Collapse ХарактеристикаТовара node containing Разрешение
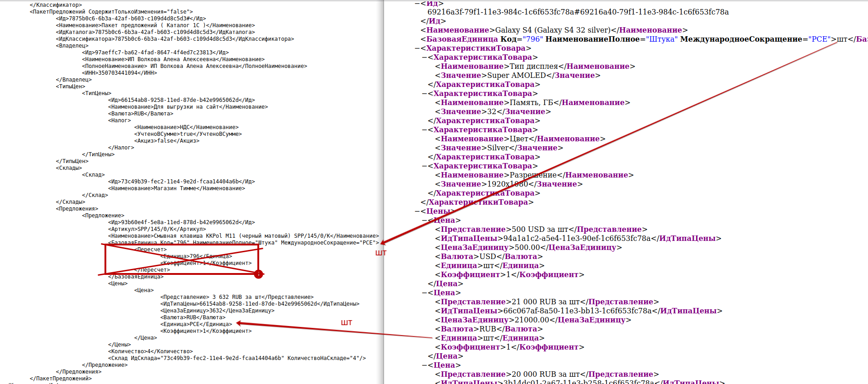Image resolution: width=868 pixels, height=384 pixels. tap(424, 166)
